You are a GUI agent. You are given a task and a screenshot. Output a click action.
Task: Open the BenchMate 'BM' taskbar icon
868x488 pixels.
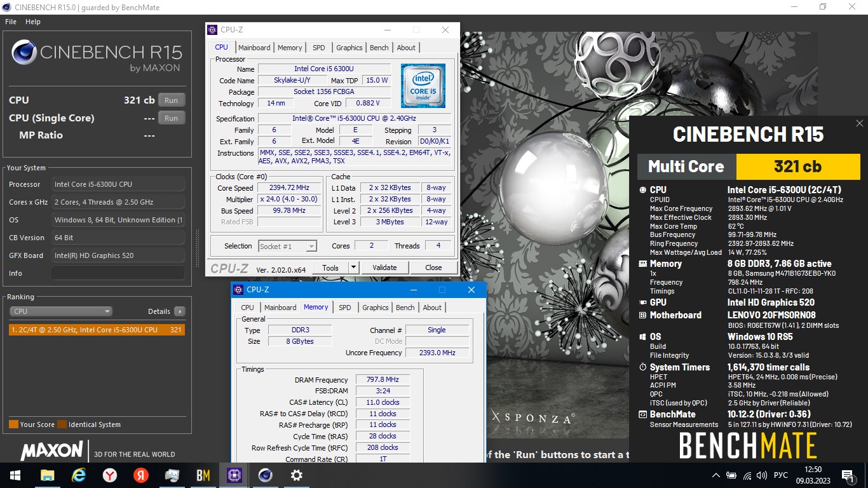coord(203,475)
